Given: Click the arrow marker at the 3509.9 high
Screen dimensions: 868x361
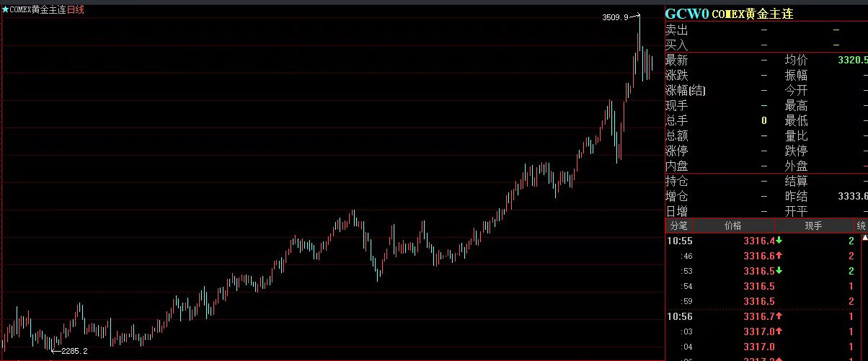Looking at the screenshot, I should pyautogui.click(x=635, y=16).
